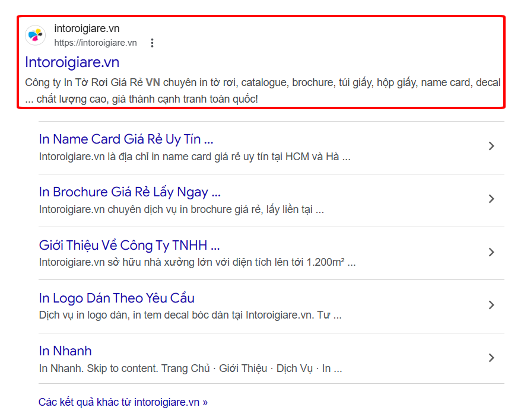Click the https://intoroigiare.vn URL text
The width and height of the screenshot is (524, 420).
95,43
